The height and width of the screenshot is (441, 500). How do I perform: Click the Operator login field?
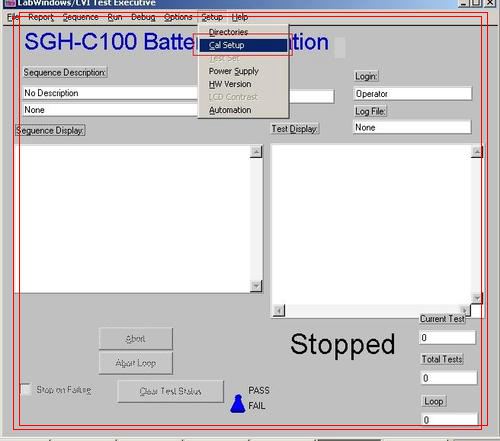(x=413, y=94)
